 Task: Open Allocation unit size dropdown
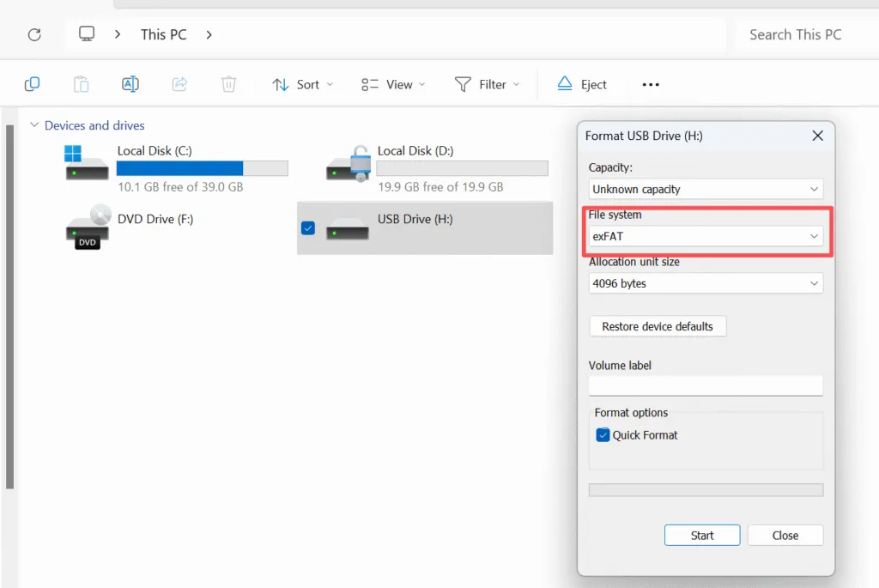click(x=705, y=283)
